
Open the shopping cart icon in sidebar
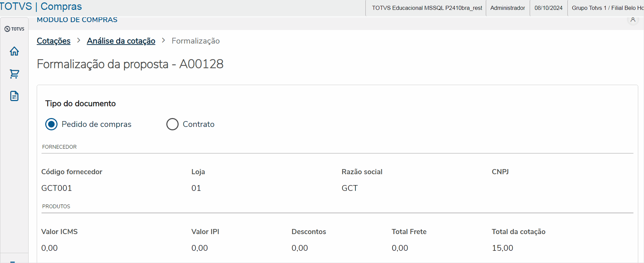(14, 74)
